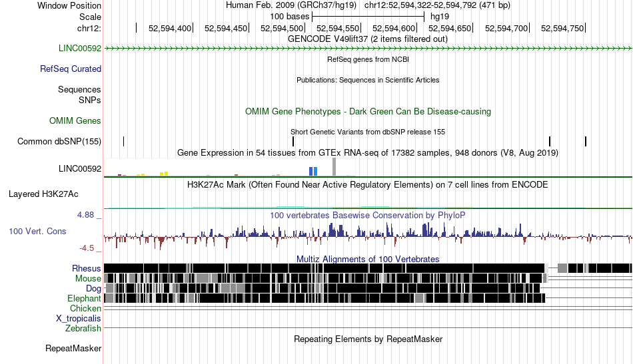The height and width of the screenshot is (364, 633).
Task: Click the dbSNP variant tick below 52,594,750
Action: coord(586,142)
